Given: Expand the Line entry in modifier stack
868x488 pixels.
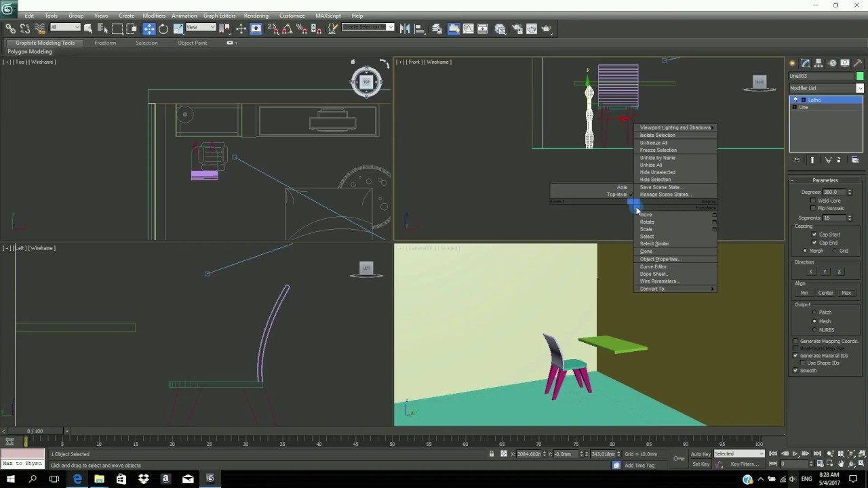Looking at the screenshot, I should click(x=796, y=107).
